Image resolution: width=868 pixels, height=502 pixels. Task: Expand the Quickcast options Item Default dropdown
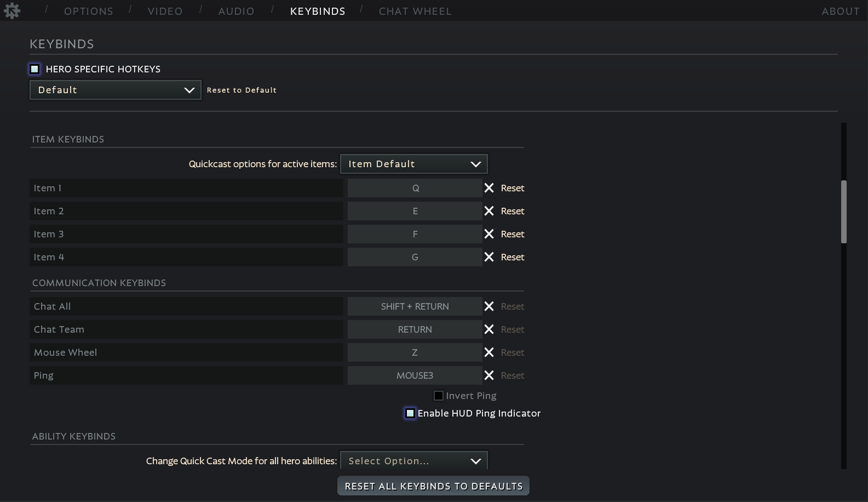coord(413,164)
